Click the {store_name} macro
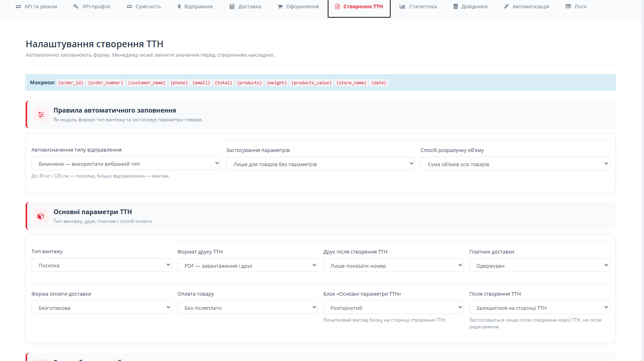Screen dimensions: 644x361 tap(351, 83)
